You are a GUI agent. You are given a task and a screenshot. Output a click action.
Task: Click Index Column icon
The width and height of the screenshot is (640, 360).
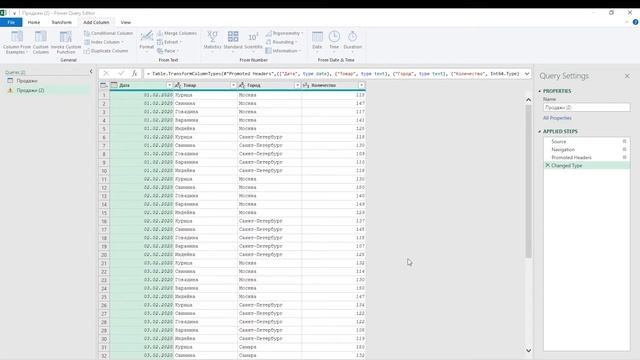coord(87,42)
